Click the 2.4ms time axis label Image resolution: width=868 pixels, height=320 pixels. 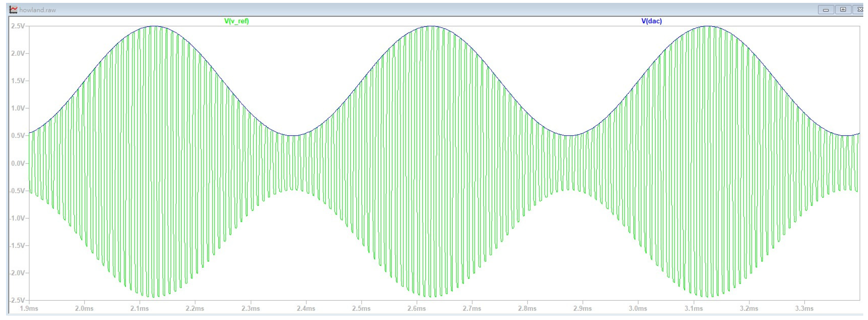pyautogui.click(x=306, y=308)
